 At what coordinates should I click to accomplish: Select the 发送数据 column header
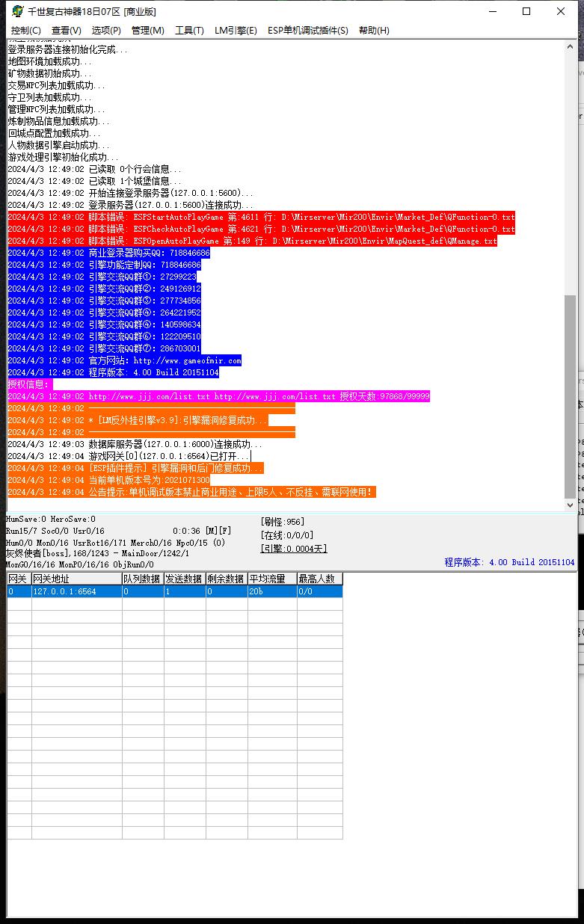pos(184,579)
